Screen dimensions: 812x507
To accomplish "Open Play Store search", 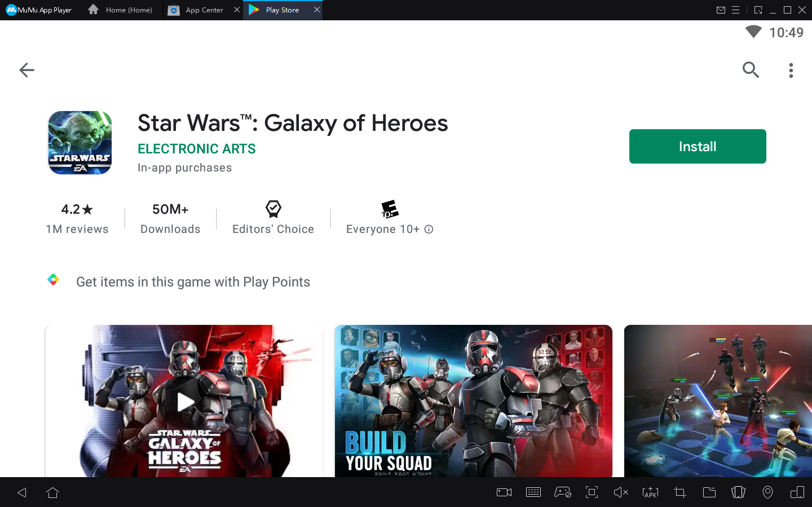I will [x=751, y=70].
